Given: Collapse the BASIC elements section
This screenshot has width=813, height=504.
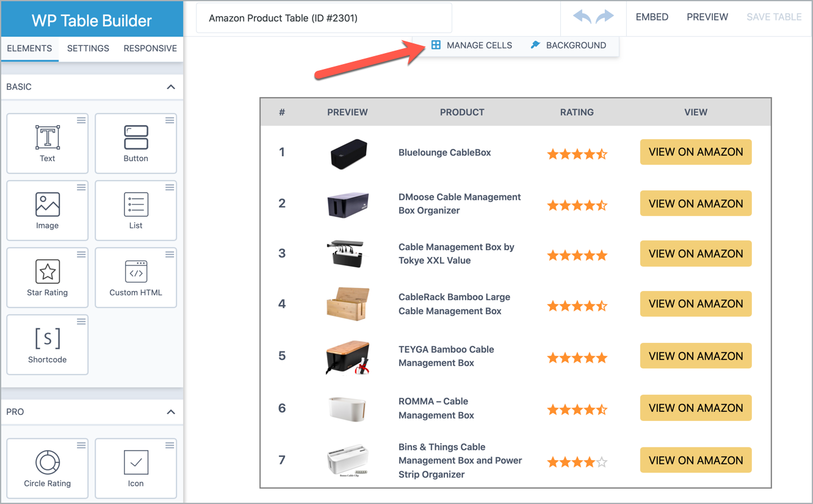Looking at the screenshot, I should (171, 87).
